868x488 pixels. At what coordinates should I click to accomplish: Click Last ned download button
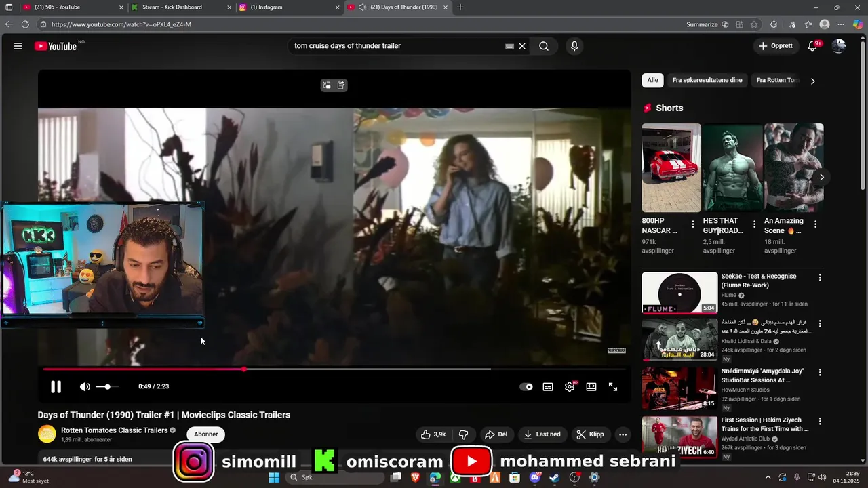click(x=542, y=434)
